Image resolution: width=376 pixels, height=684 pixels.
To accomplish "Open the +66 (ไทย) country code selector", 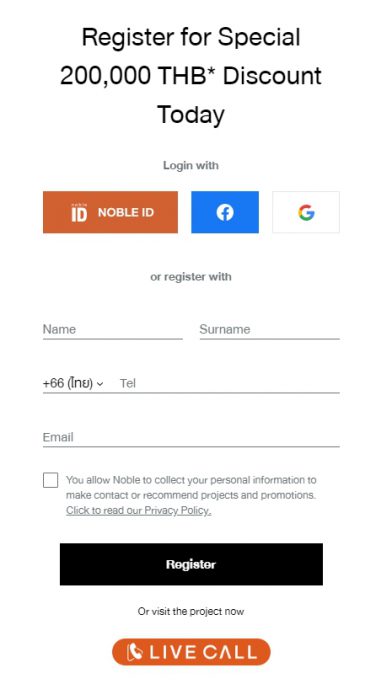I will click(73, 383).
